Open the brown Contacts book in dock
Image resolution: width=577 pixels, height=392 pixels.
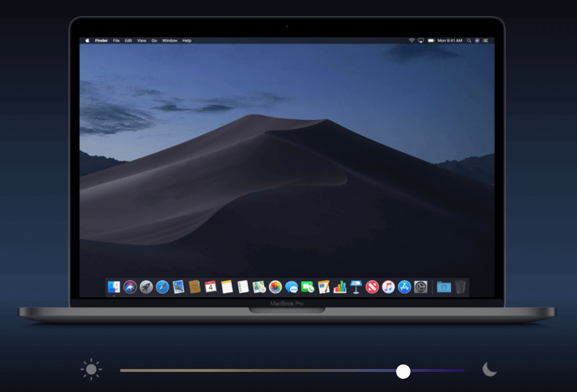[195, 287]
